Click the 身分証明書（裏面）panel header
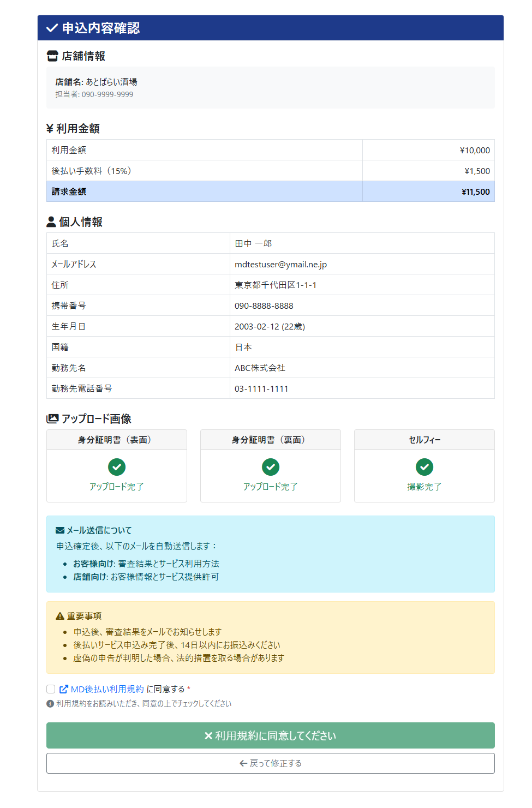The height and width of the screenshot is (808, 532). coord(270,439)
